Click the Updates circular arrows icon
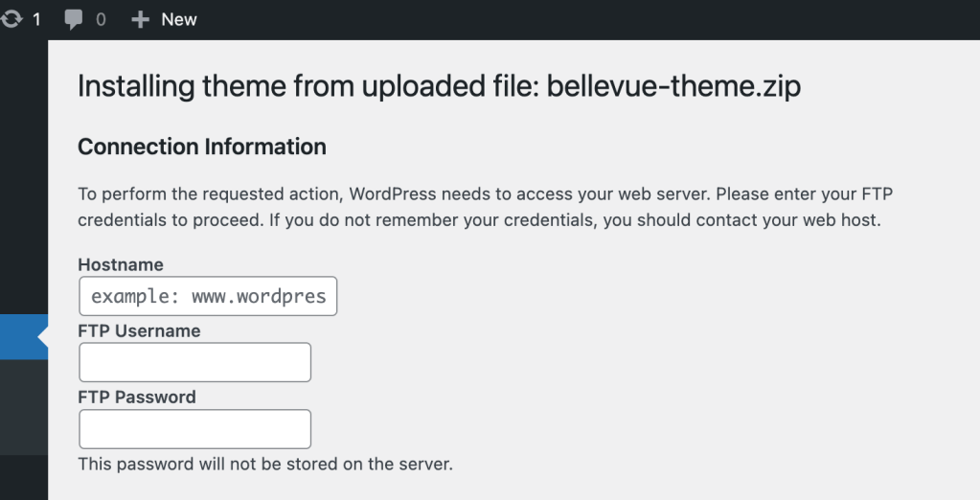This screenshot has height=500, width=980. pyautogui.click(x=11, y=19)
